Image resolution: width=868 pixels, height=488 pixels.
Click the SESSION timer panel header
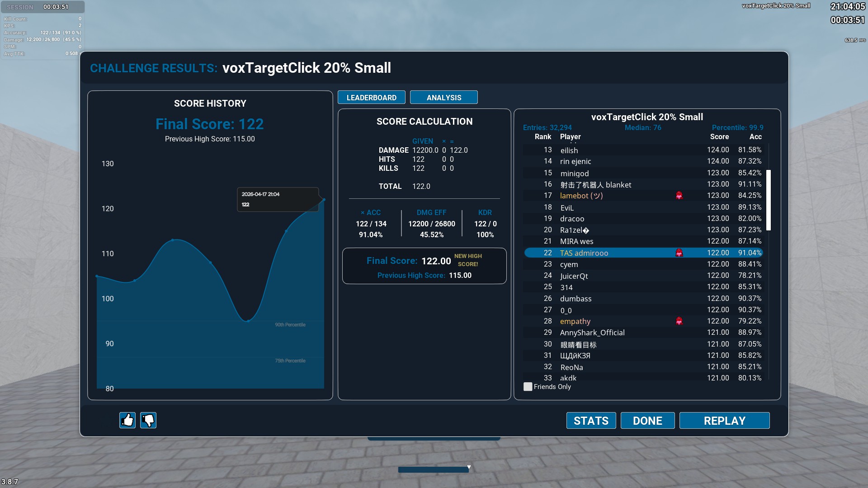(42, 7)
